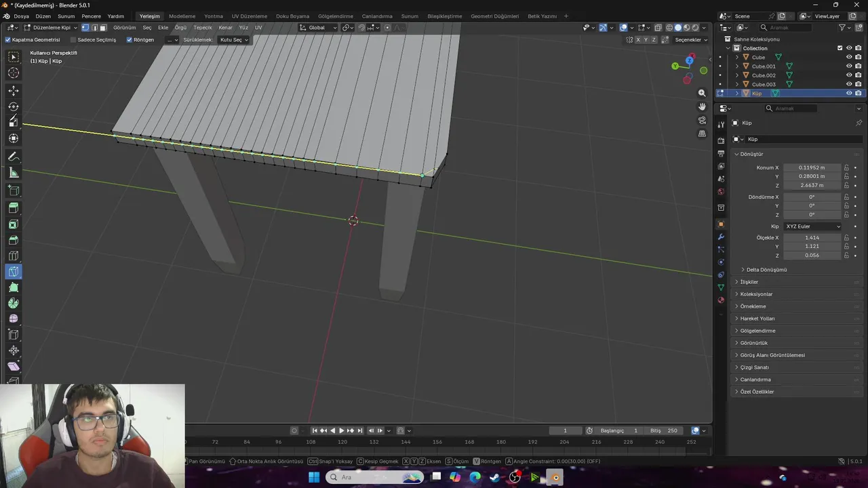Screen dimensions: 868x488
Task: Click the Ölçekle X value 1.414
Action: [812, 238]
